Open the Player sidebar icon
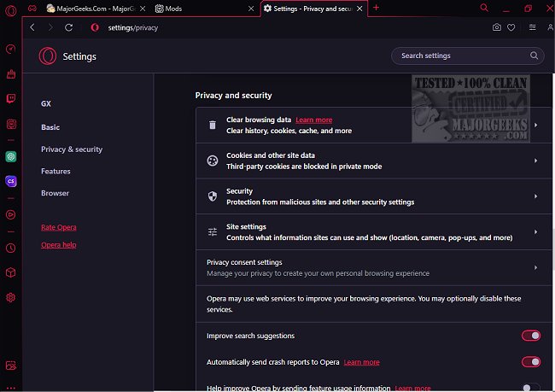555x392 pixels. coord(11,214)
